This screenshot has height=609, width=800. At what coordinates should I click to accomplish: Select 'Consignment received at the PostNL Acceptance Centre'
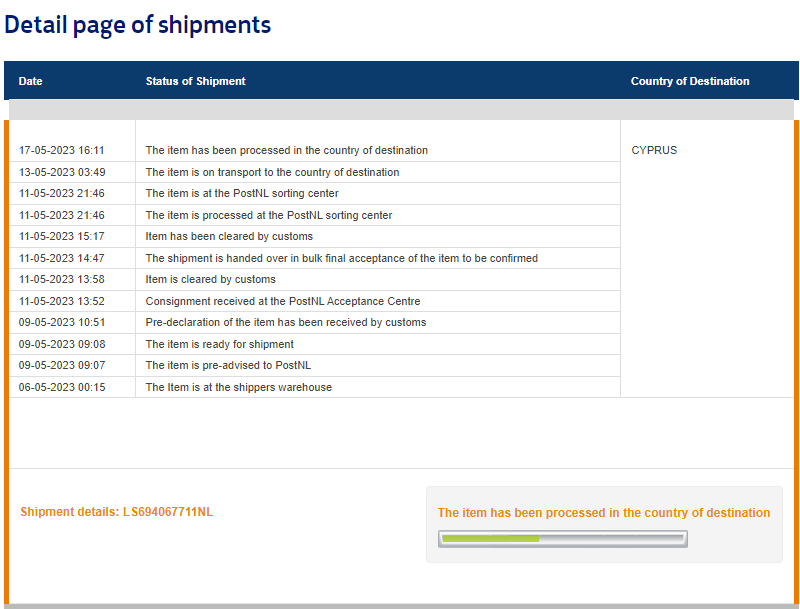click(x=282, y=301)
